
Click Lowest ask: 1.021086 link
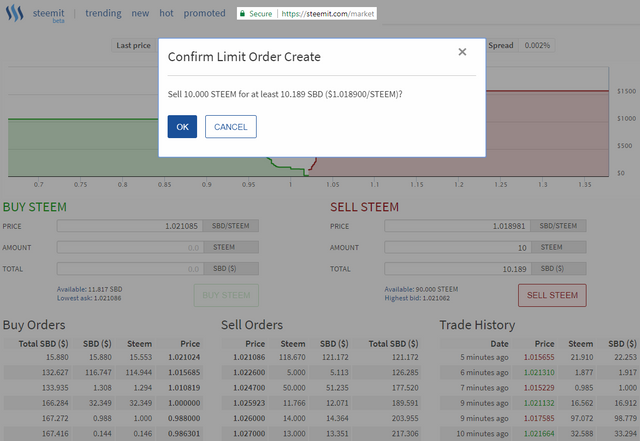click(x=89, y=298)
